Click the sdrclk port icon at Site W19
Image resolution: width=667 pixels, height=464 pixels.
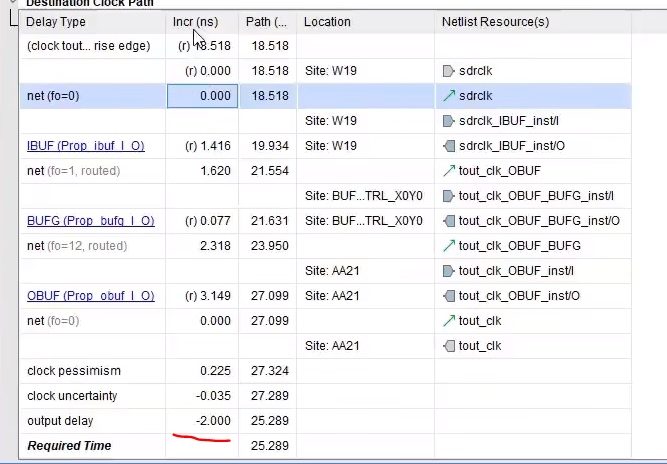click(x=448, y=71)
